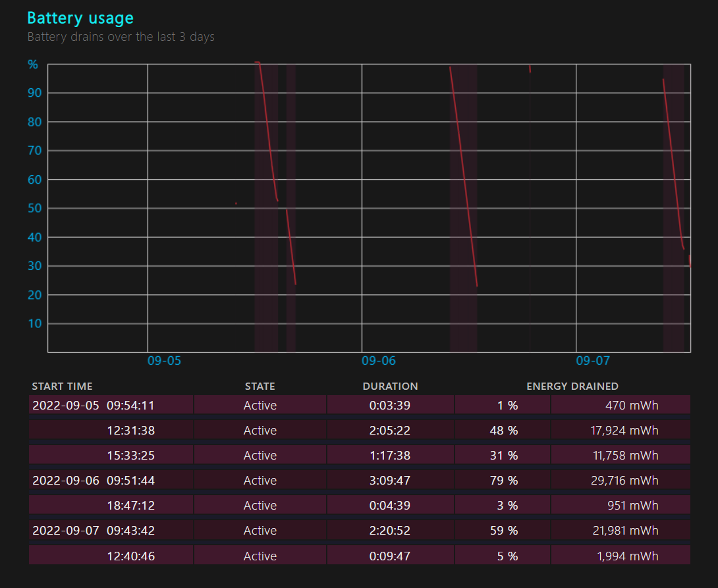Click the 'Battery usage' heading
The height and width of the screenshot is (588, 718).
point(80,18)
